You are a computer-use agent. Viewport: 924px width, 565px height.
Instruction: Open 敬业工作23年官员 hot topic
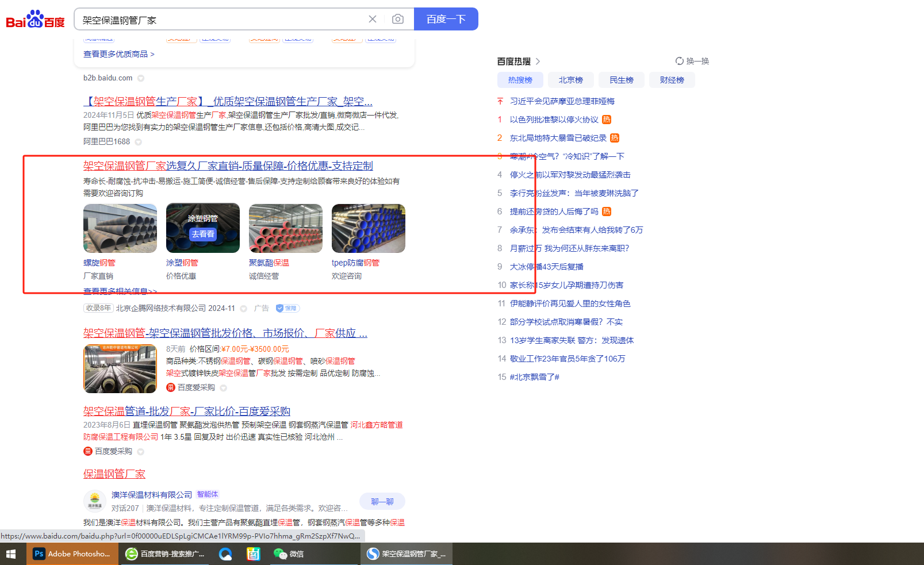click(568, 359)
